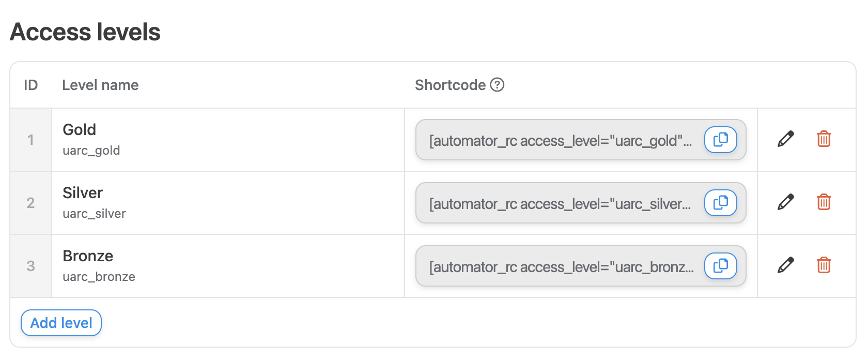Viewport: 868px width, 358px height.
Task: Select the Silver level name
Action: (83, 192)
